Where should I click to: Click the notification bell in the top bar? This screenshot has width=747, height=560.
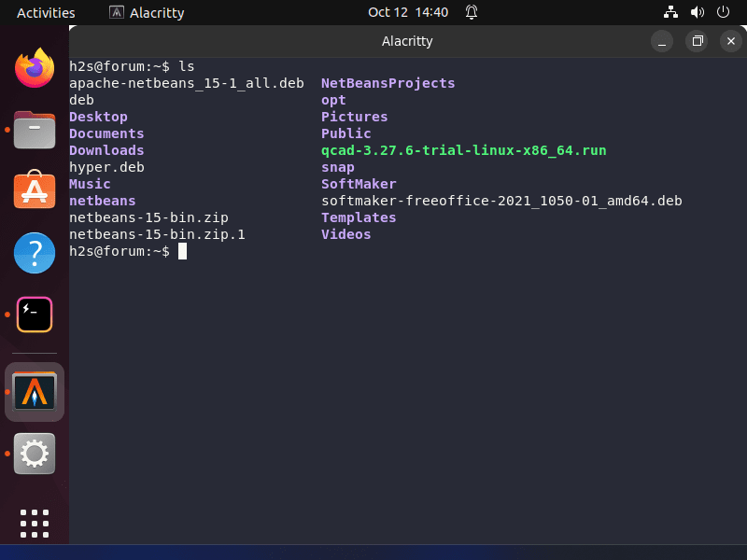point(471,13)
